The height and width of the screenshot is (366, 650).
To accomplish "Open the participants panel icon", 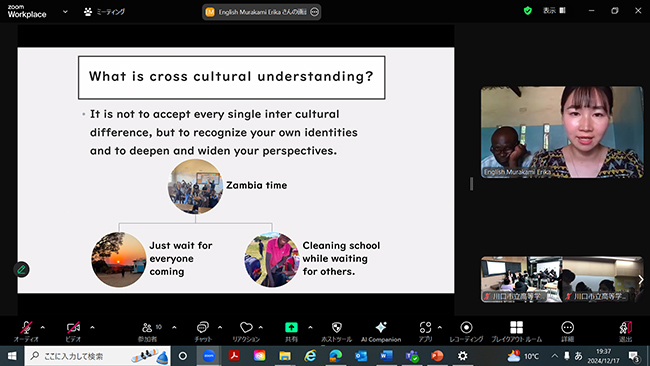I will [x=147, y=327].
